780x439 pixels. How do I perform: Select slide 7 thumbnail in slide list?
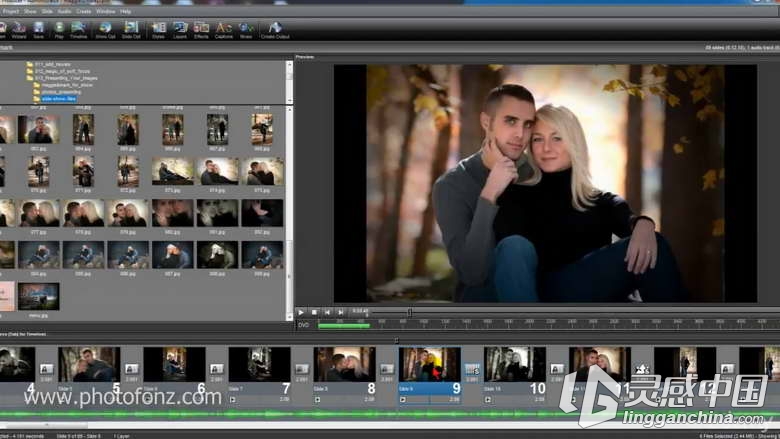(259, 364)
